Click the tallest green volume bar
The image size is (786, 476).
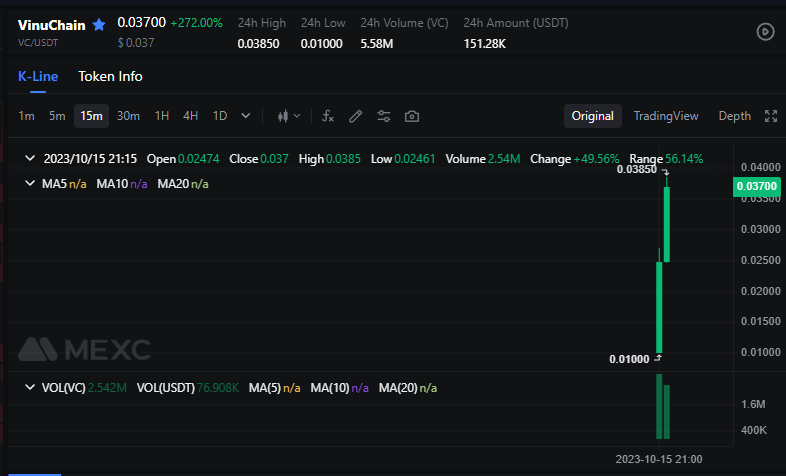coord(659,406)
